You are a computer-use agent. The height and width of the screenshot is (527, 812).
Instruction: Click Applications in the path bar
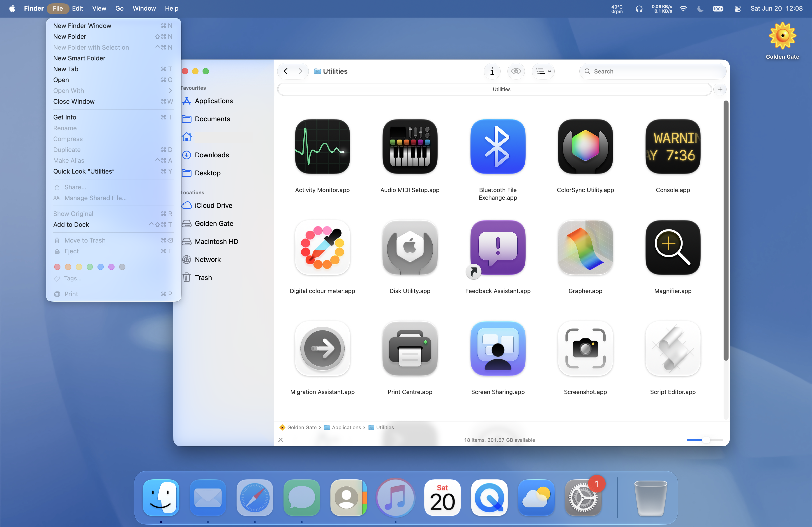tap(343, 427)
